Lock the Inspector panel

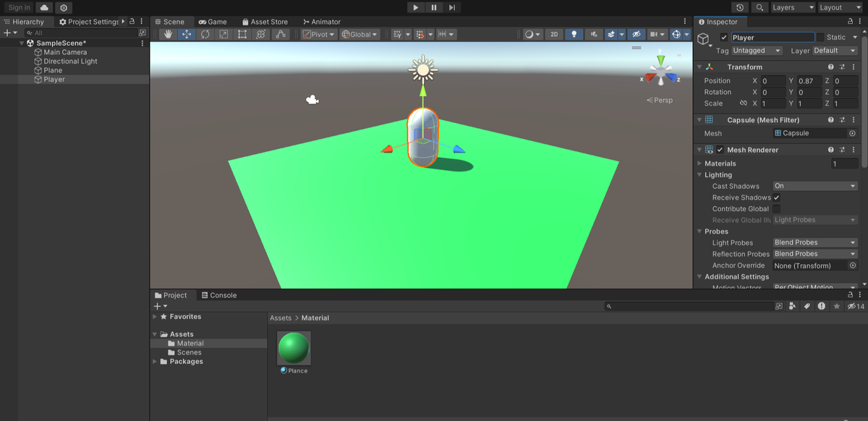[x=849, y=22]
